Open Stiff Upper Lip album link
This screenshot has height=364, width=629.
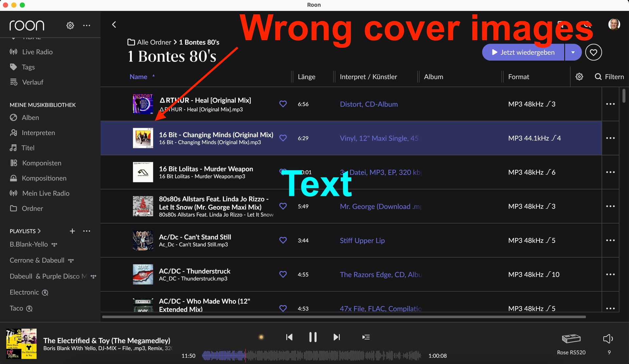click(362, 240)
